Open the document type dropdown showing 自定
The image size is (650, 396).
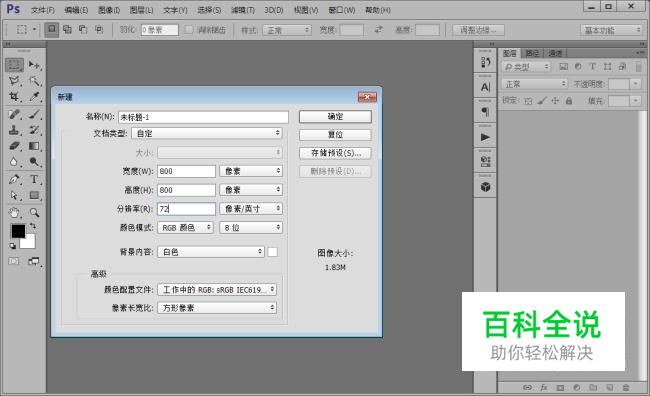[x=207, y=133]
